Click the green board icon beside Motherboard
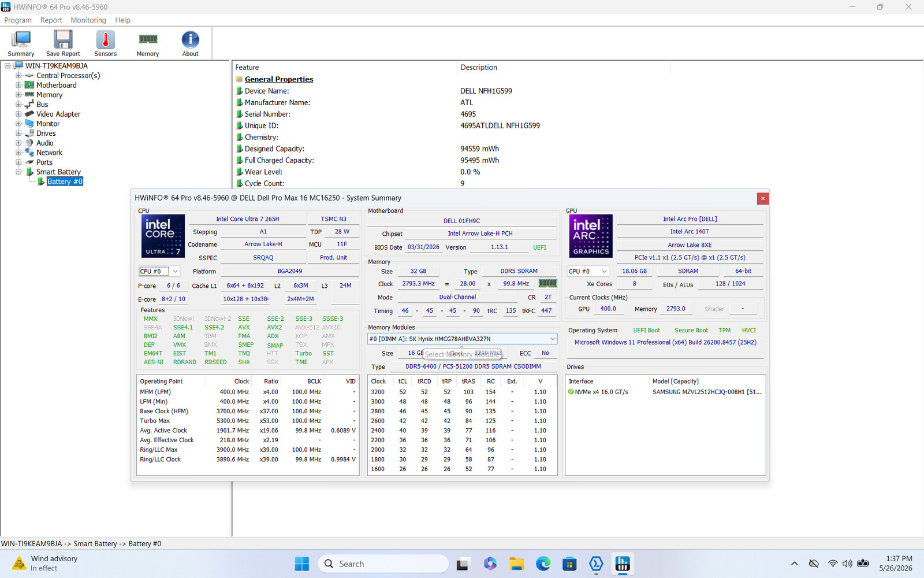The width and height of the screenshot is (924, 578). [x=29, y=85]
